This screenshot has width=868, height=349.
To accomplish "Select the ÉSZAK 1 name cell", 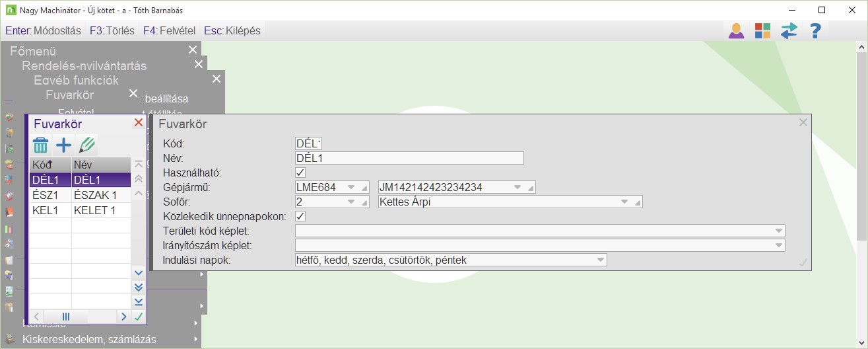I will pyautogui.click(x=101, y=195).
